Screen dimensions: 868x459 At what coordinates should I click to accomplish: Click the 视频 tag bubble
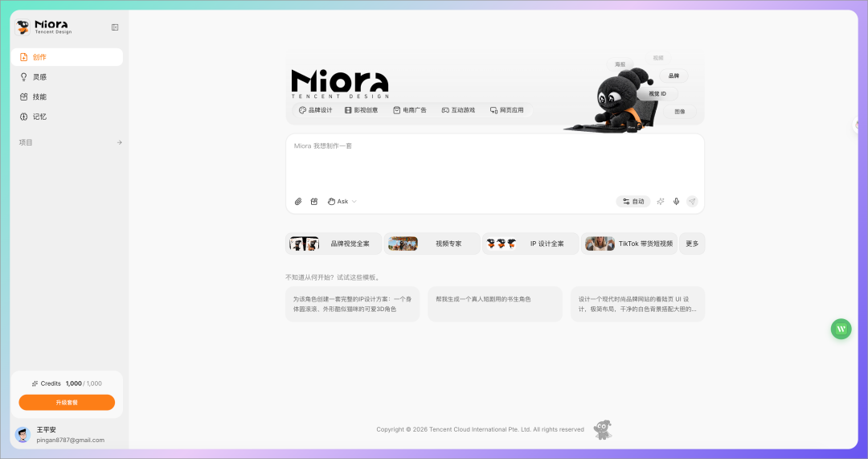(657, 58)
